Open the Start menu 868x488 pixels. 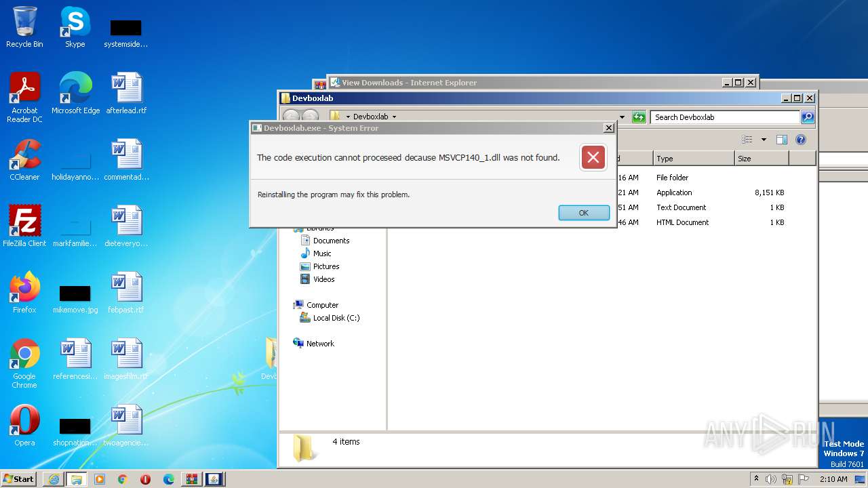pos(19,479)
